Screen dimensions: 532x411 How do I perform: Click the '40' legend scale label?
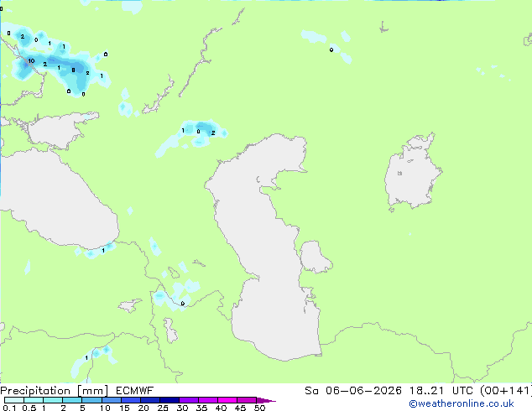click(221, 408)
